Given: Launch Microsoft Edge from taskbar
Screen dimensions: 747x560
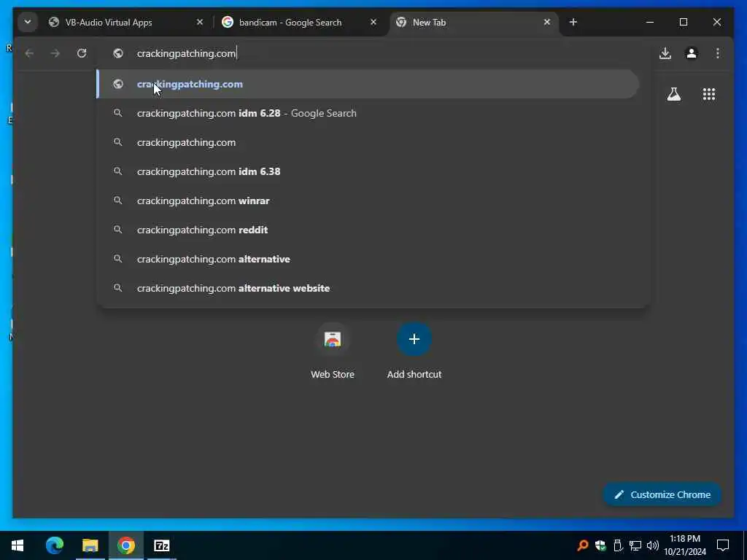Looking at the screenshot, I should pos(54,545).
